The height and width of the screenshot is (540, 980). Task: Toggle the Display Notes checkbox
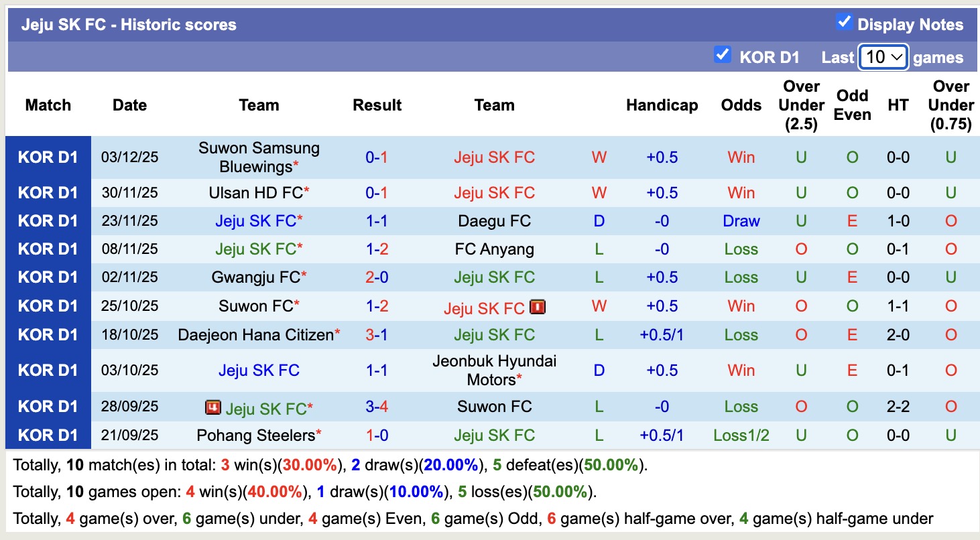coord(844,23)
